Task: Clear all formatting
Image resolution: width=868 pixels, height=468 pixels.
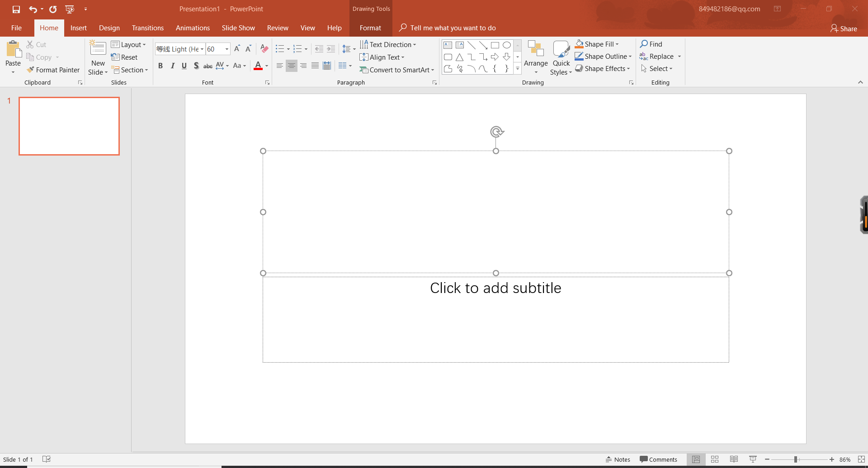Action: click(264, 49)
